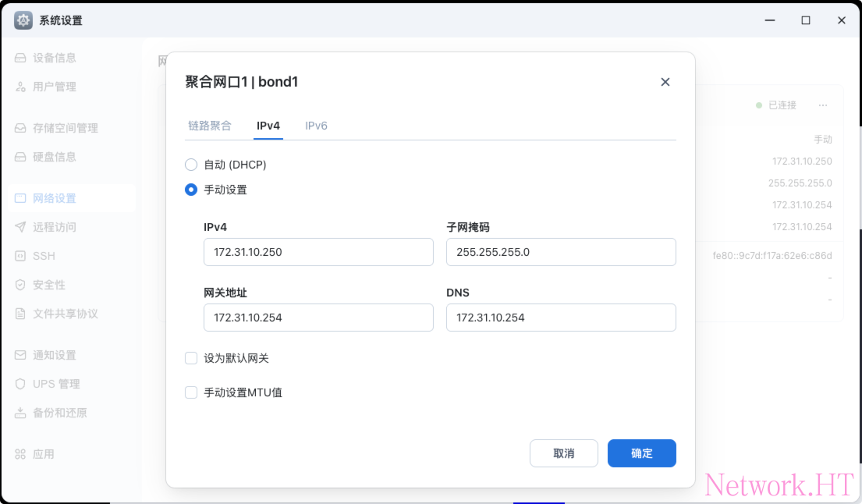Click the 设备信息 sidebar icon
Screen dimensions: 862x504
pos(20,58)
